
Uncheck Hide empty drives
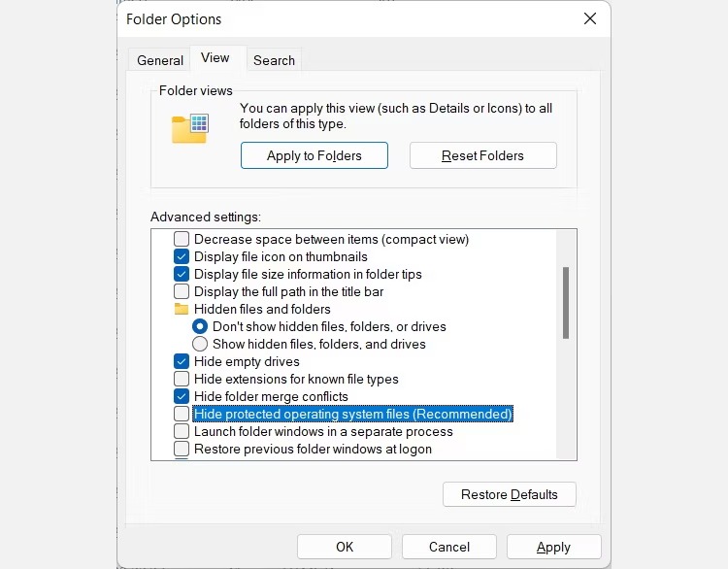(182, 361)
